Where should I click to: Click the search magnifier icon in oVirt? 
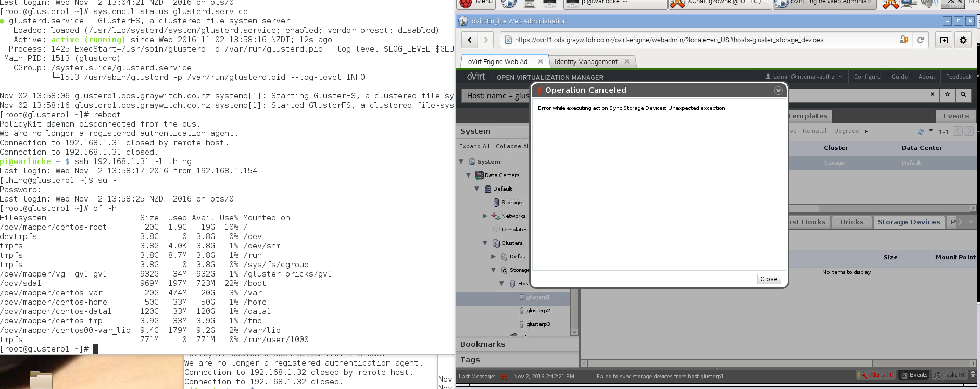(963, 95)
